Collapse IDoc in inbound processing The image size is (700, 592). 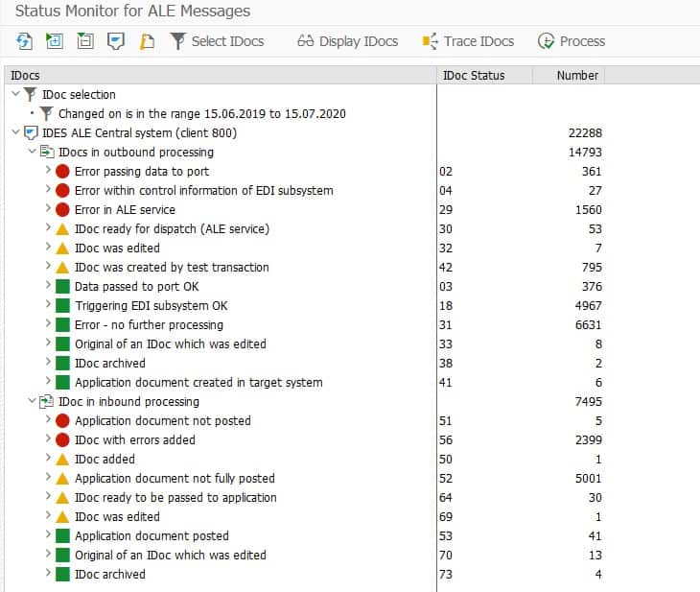click(x=33, y=401)
